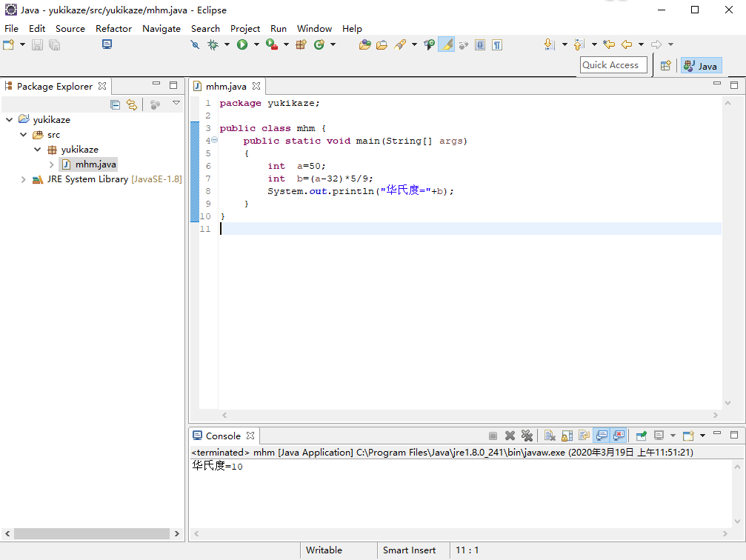Image resolution: width=746 pixels, height=560 pixels.
Task: Select the Java perspective button
Action: [701, 66]
